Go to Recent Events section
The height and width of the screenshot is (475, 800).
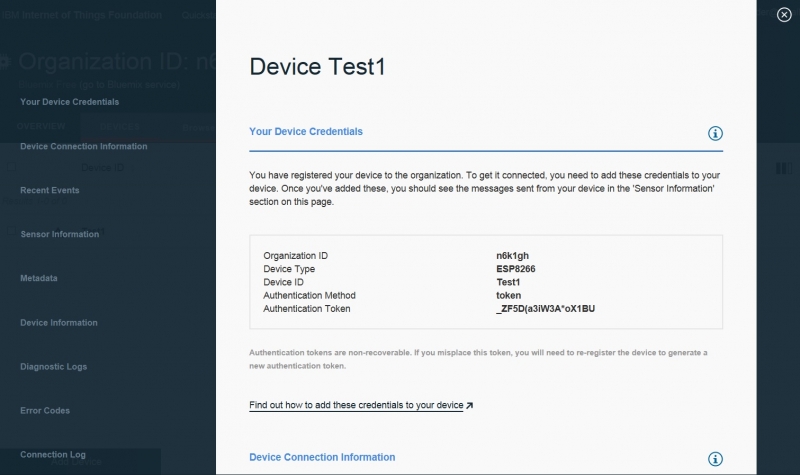point(50,190)
